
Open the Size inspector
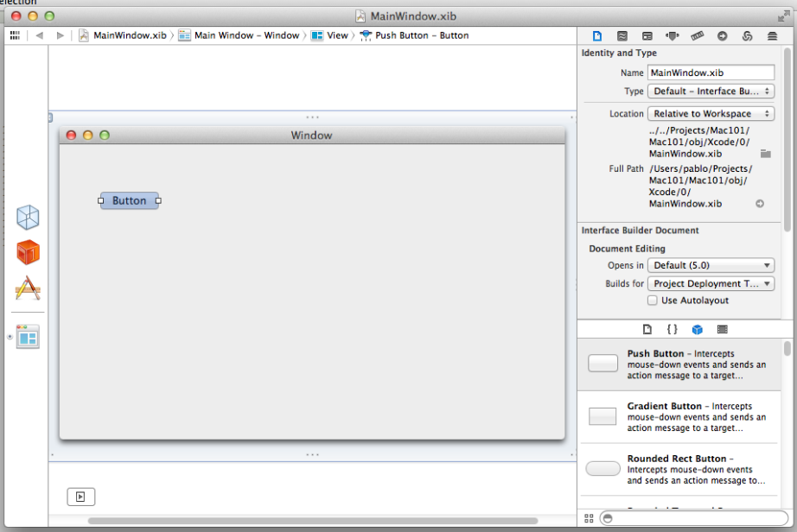(697, 35)
